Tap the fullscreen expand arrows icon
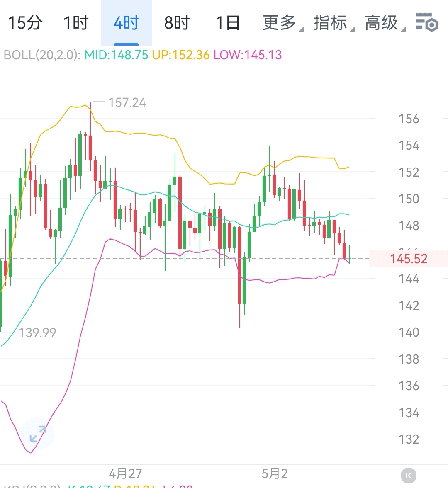This screenshot has width=448, height=488. [38, 434]
